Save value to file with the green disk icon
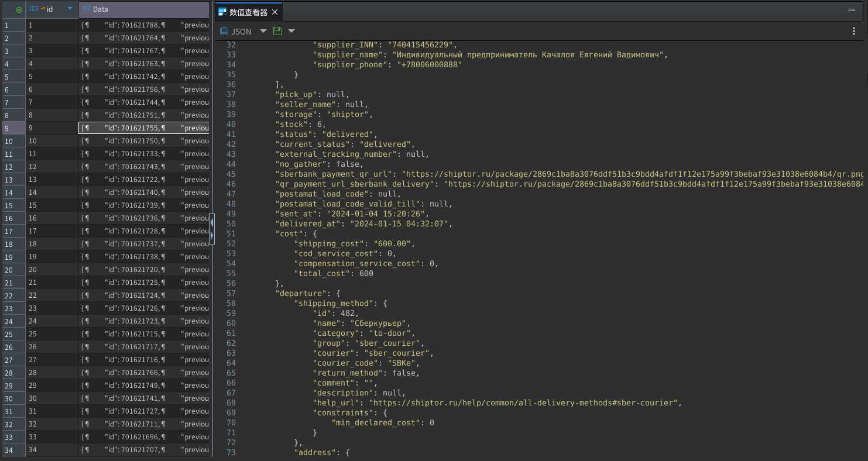Viewport: 868px width, 461px height. click(x=277, y=31)
